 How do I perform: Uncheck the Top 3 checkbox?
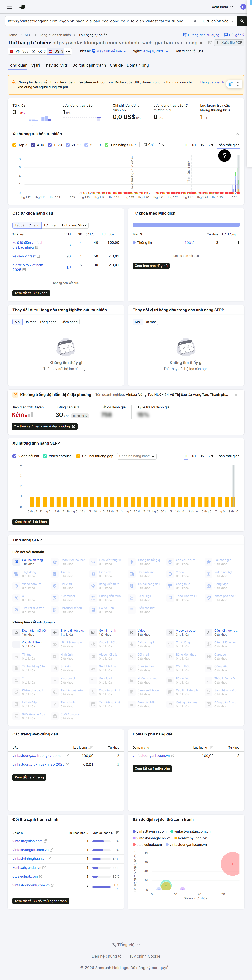pos(14,145)
